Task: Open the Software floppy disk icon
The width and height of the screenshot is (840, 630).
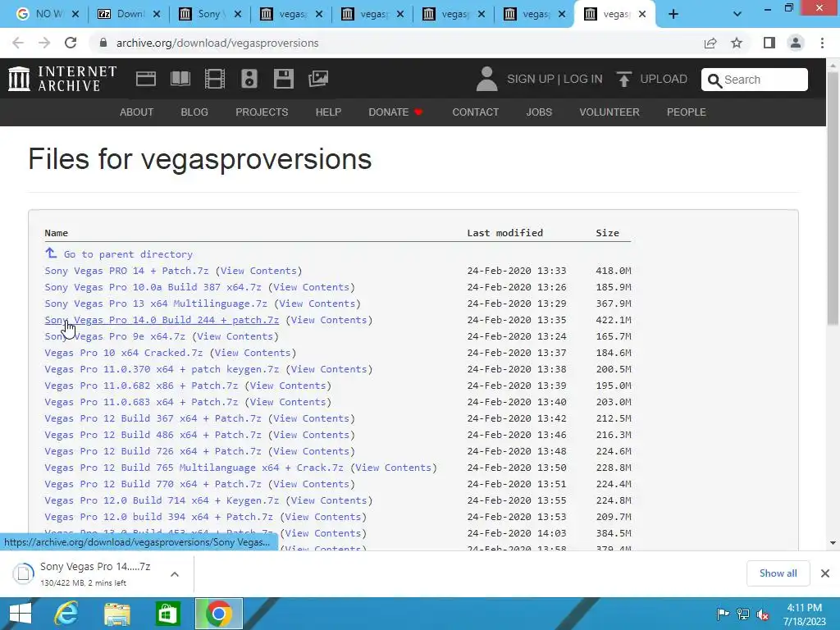Action: [283, 79]
